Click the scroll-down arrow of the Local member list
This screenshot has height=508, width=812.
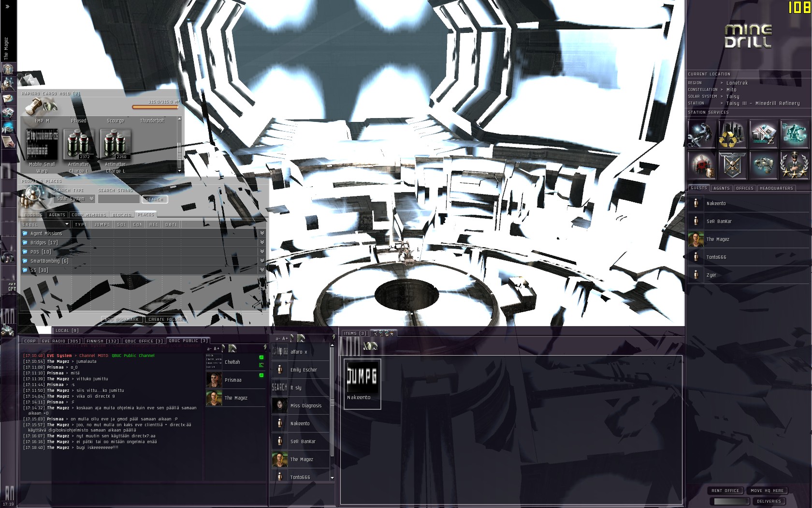coord(332,478)
